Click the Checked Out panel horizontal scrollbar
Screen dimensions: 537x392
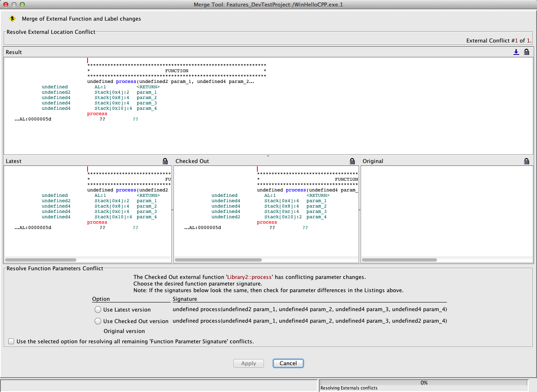218,260
